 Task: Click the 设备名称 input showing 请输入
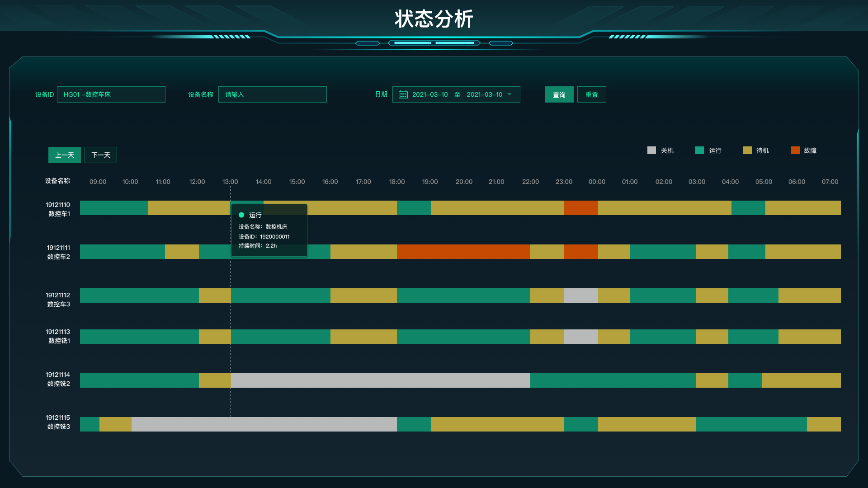coord(272,94)
